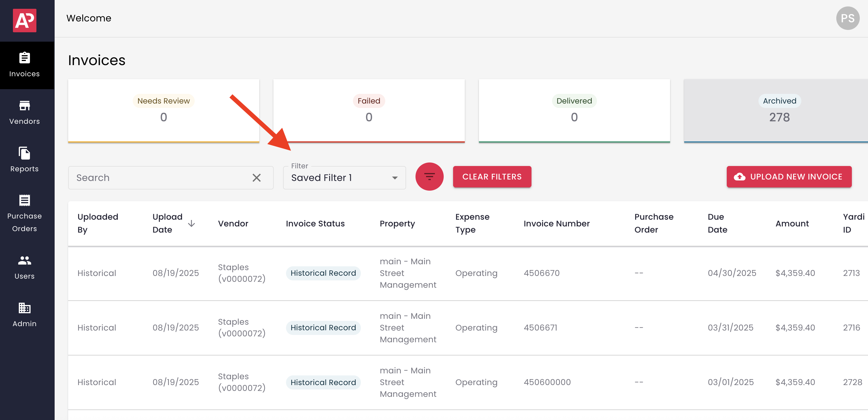868x420 pixels.
Task: Click the Upload New Invoice button
Action: 789,177
